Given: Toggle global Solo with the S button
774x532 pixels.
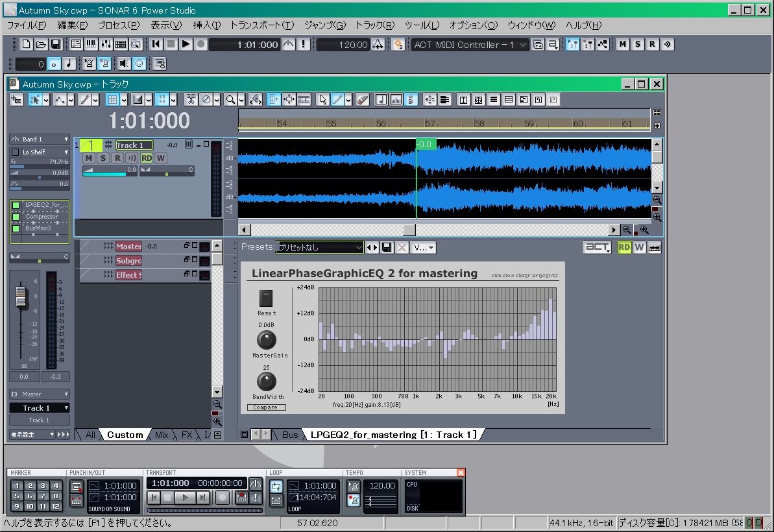Looking at the screenshot, I should [637, 44].
